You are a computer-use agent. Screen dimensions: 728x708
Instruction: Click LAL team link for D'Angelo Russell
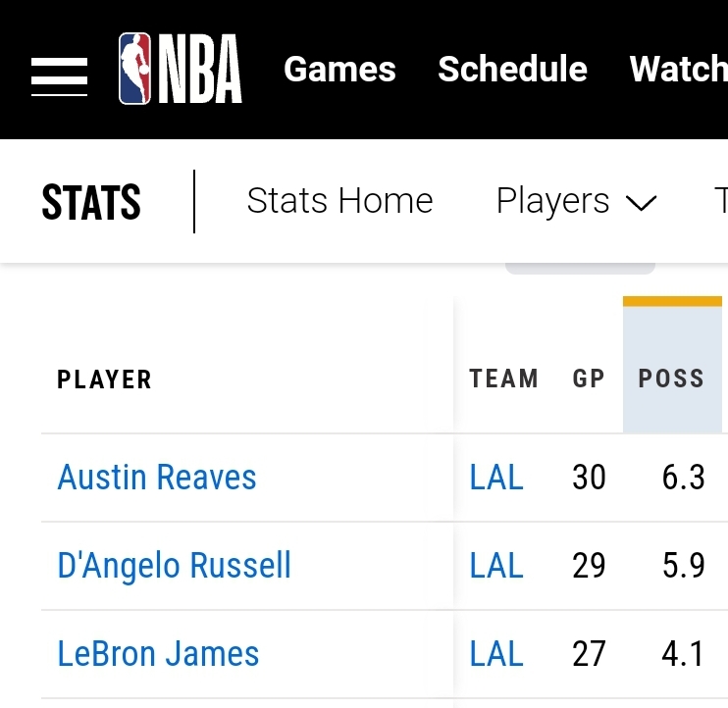click(496, 566)
